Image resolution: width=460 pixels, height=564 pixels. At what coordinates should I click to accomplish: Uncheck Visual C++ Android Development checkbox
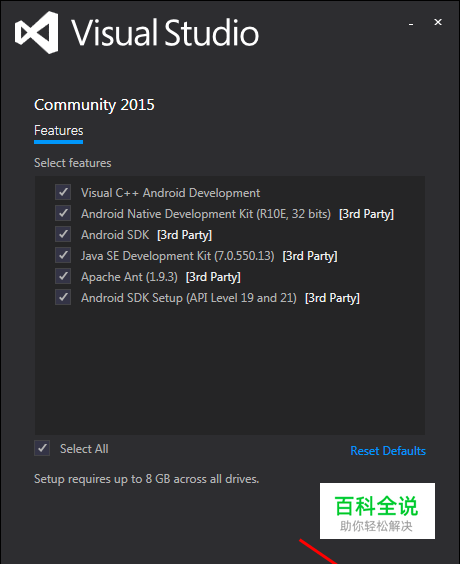coord(63,192)
